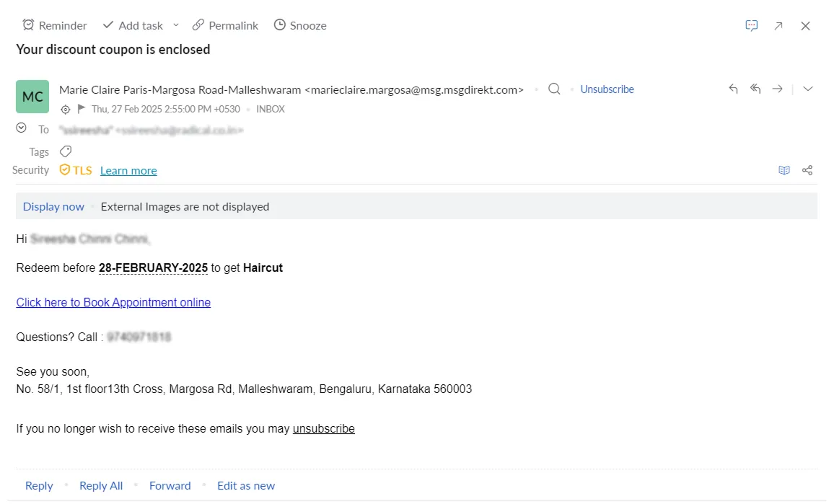
Task: Copy the Permalink for this email
Action: pyautogui.click(x=225, y=25)
